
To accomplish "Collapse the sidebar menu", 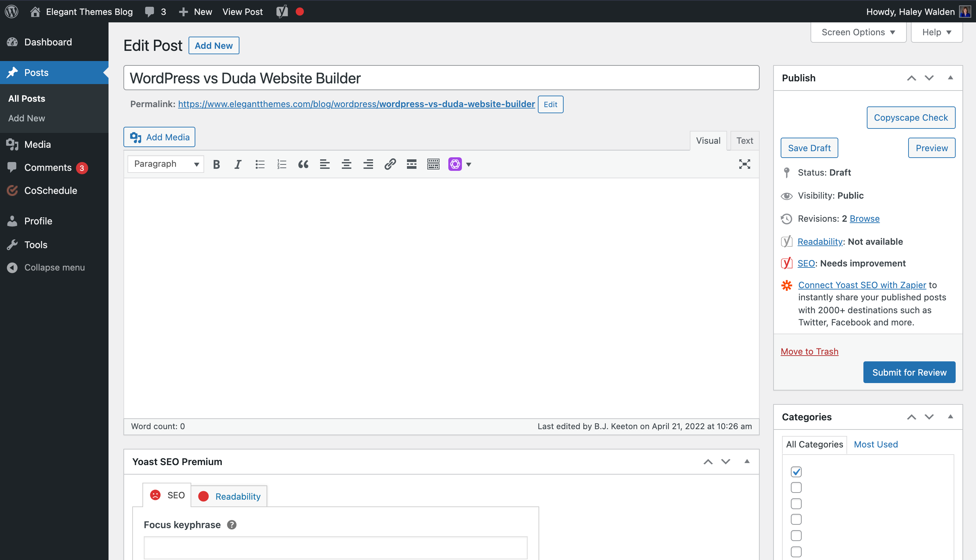I will tap(54, 267).
